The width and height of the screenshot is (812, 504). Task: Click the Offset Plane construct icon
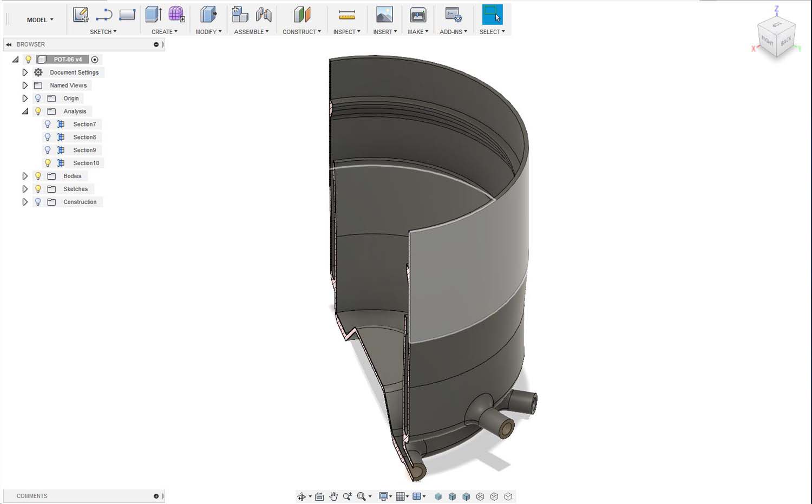(x=302, y=15)
